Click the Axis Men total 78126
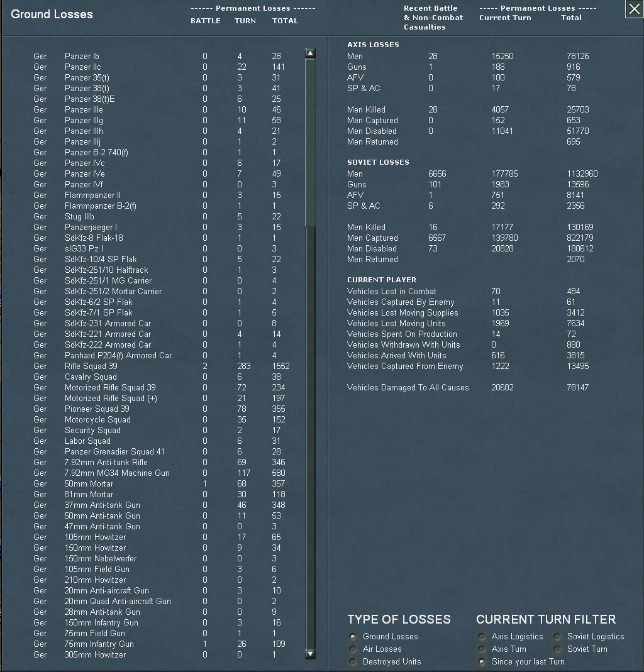 [x=577, y=56]
